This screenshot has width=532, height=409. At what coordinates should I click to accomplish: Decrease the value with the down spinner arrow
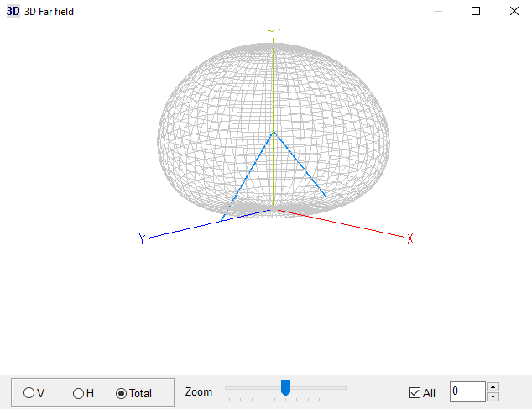(493, 396)
